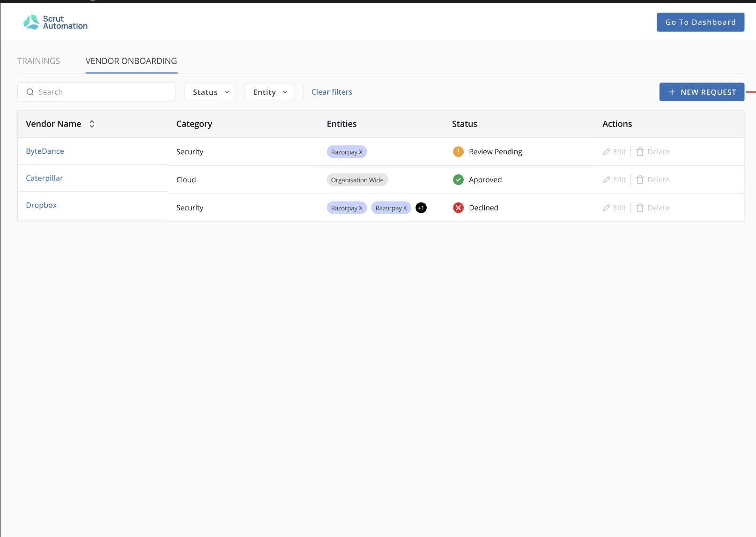Sort by Vendor Name arrows icon
The width and height of the screenshot is (756, 537).
pos(92,124)
